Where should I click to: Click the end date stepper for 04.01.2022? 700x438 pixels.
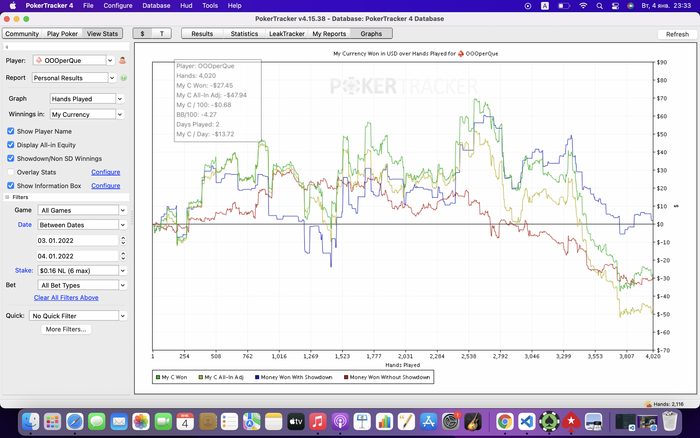123,256
